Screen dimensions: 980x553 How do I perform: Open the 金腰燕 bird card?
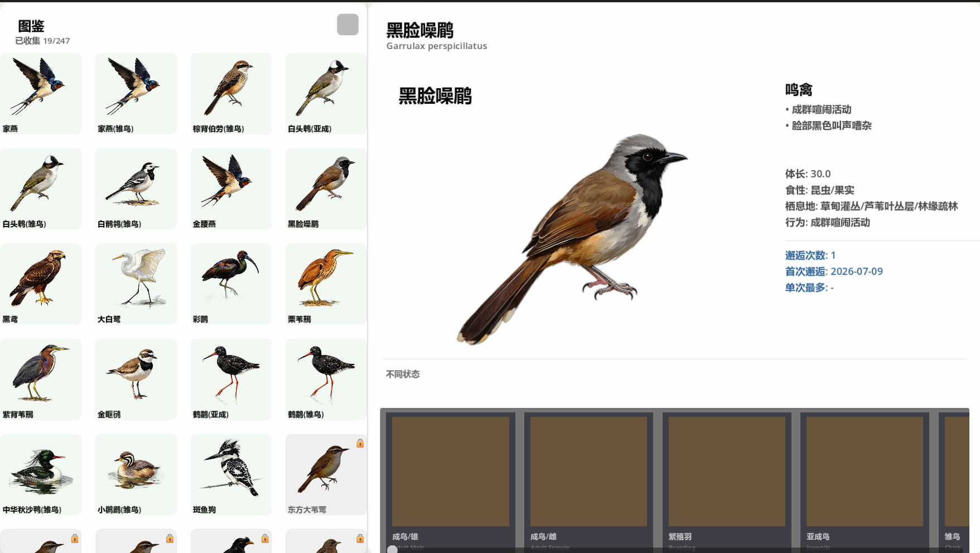(x=231, y=189)
